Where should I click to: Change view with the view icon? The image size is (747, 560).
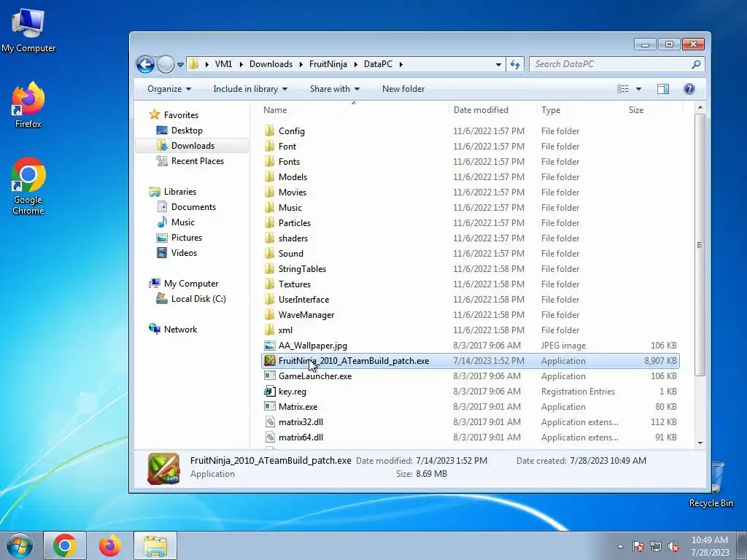click(x=623, y=89)
